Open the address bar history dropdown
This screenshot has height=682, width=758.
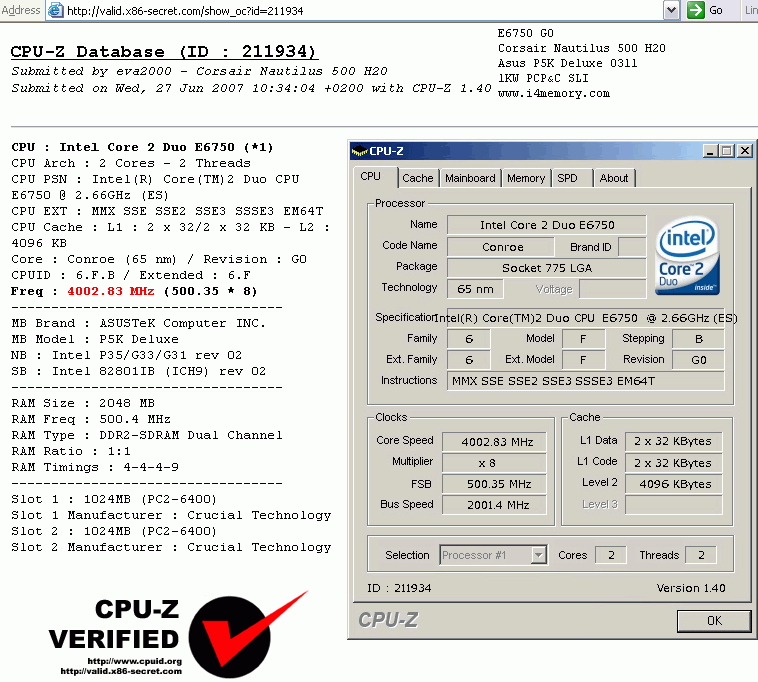671,10
